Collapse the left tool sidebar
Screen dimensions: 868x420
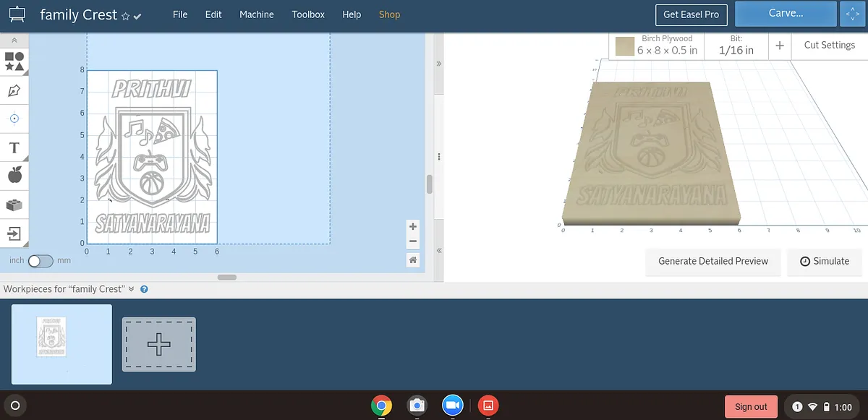tap(14, 40)
